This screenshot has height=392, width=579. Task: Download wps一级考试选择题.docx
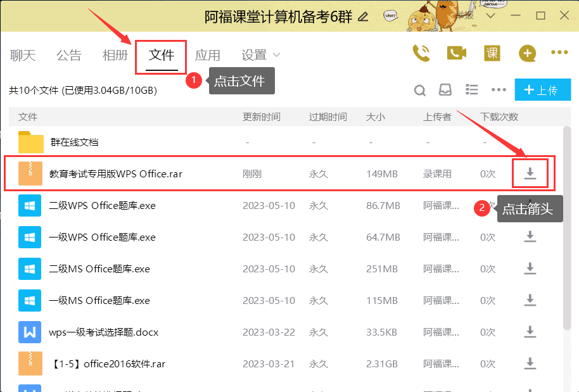point(530,332)
